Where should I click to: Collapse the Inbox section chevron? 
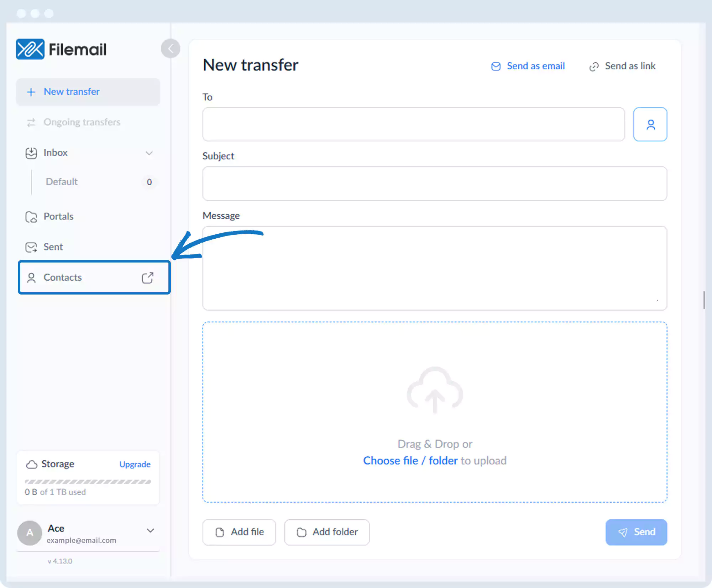(149, 153)
